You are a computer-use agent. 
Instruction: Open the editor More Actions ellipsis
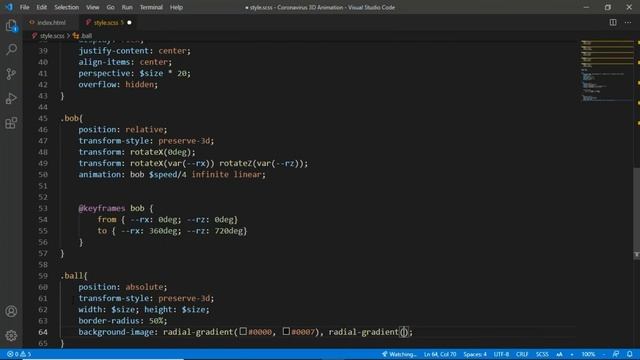point(628,22)
